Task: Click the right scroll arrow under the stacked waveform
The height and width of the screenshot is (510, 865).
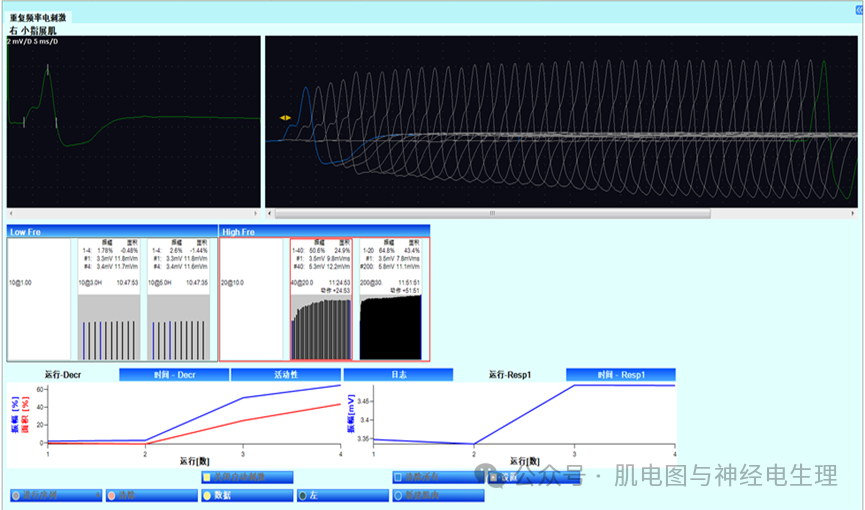Action: pos(853,213)
